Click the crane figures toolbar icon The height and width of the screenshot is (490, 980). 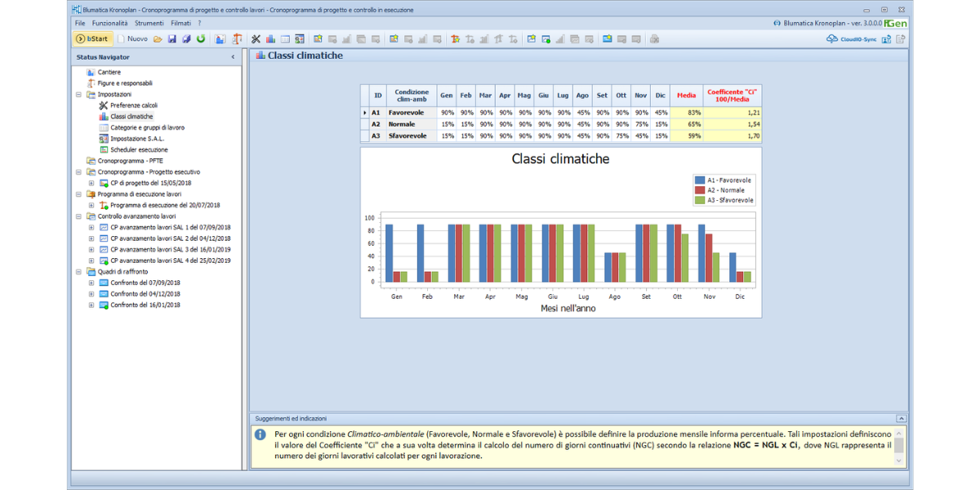pos(237,38)
